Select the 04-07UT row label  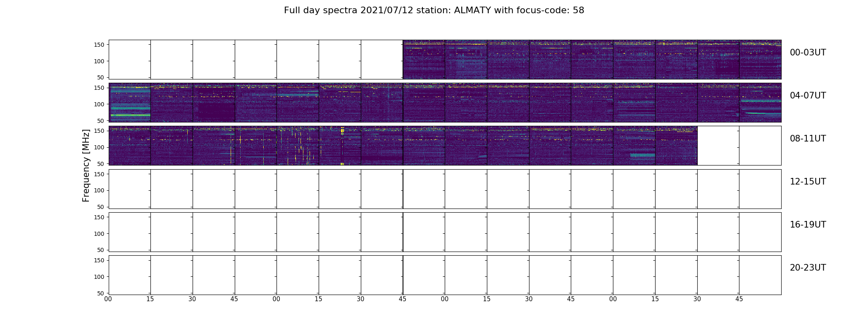coord(808,96)
